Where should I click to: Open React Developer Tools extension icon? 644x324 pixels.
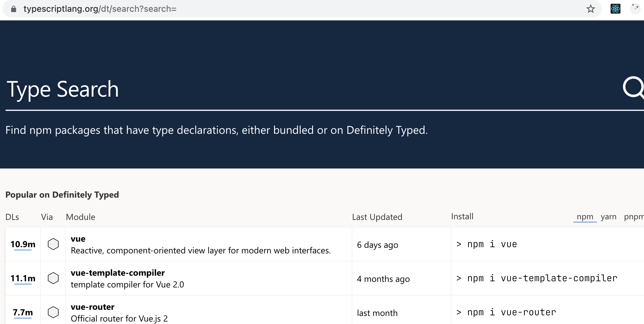tap(615, 9)
